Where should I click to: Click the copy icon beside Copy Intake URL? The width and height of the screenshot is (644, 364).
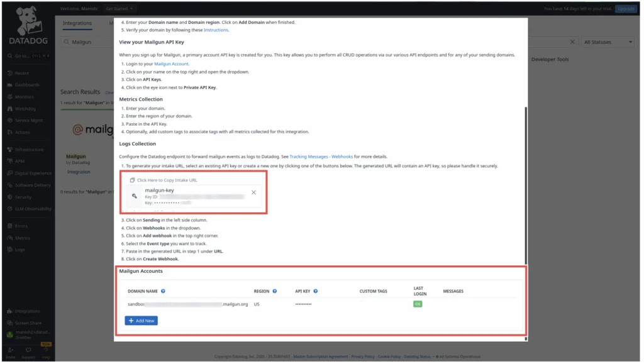click(x=132, y=180)
